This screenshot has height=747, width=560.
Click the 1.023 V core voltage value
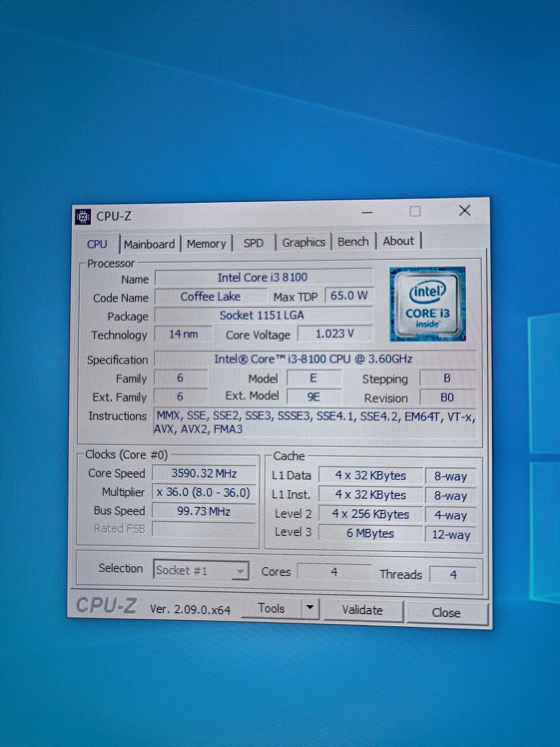[335, 334]
